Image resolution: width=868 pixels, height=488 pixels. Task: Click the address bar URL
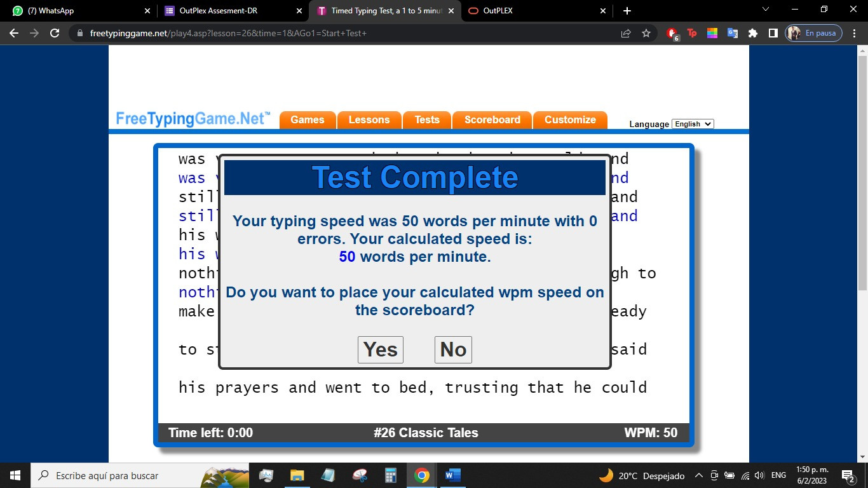pyautogui.click(x=227, y=33)
